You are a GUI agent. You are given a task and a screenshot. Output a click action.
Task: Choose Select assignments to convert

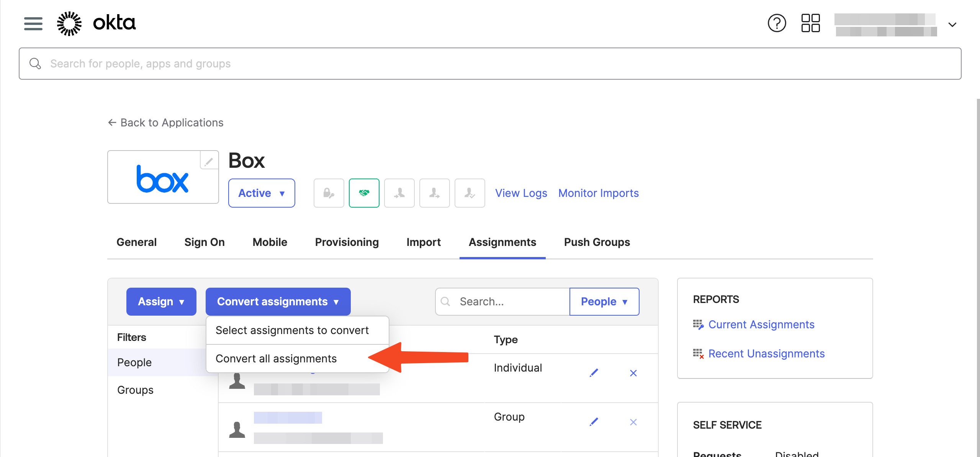click(298, 330)
